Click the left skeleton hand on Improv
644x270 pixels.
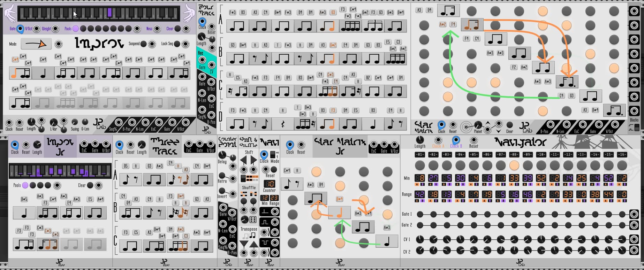click(x=10, y=14)
